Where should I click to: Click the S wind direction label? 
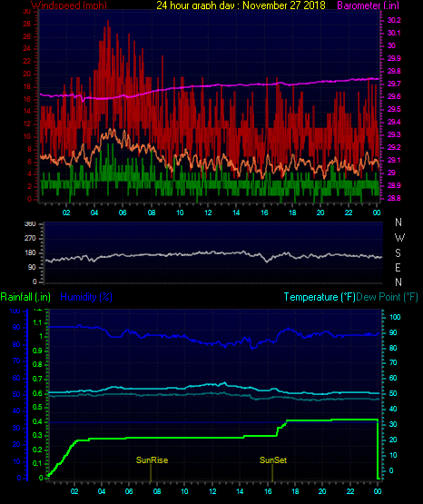(398, 253)
